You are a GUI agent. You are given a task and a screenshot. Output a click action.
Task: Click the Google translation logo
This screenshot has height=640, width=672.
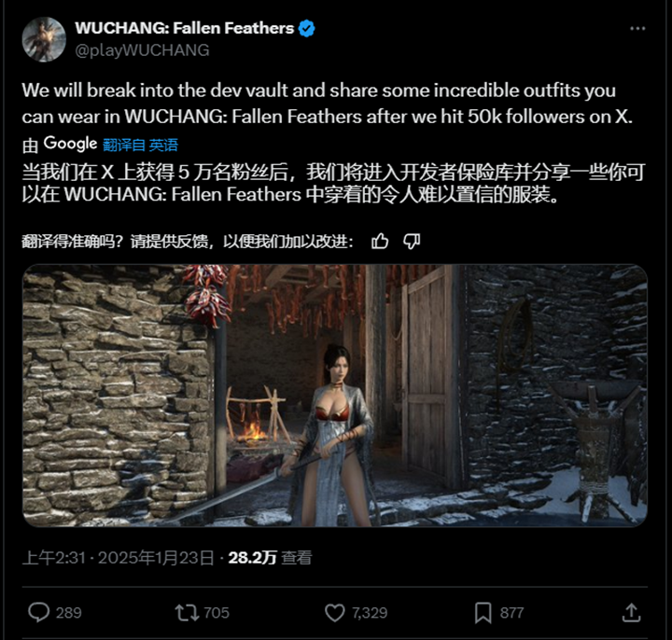tap(70, 144)
